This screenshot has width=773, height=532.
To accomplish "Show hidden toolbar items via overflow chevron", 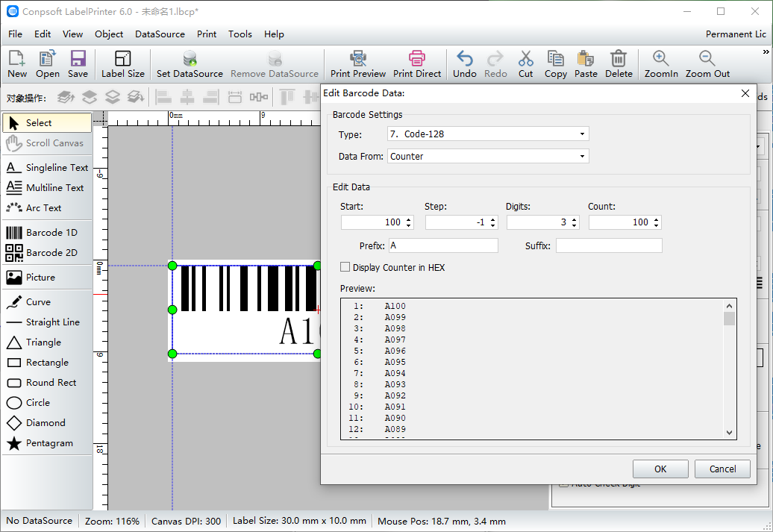I will click(x=766, y=51).
